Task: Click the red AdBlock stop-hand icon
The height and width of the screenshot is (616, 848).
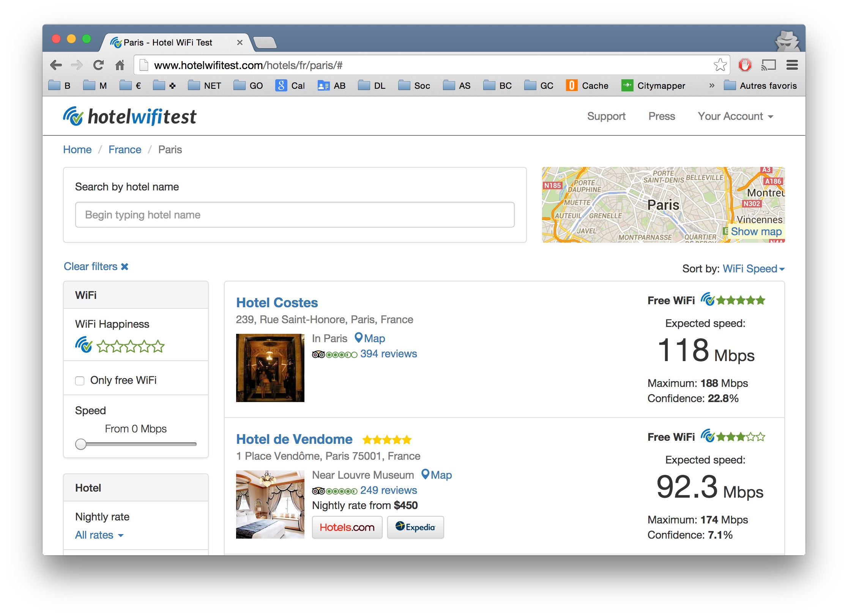Action: coord(745,65)
